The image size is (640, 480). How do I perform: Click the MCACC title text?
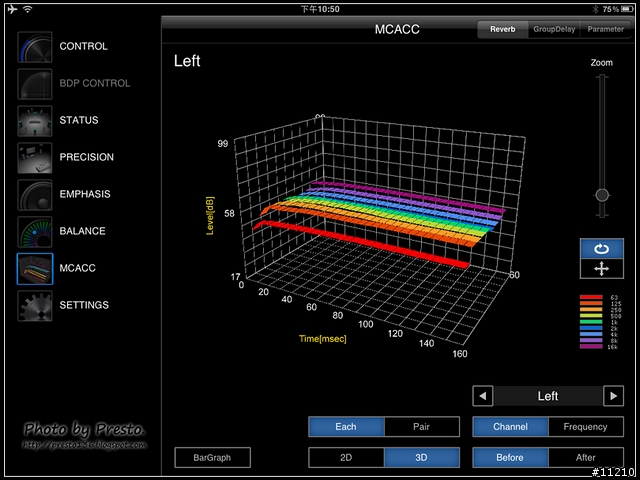pos(397,29)
